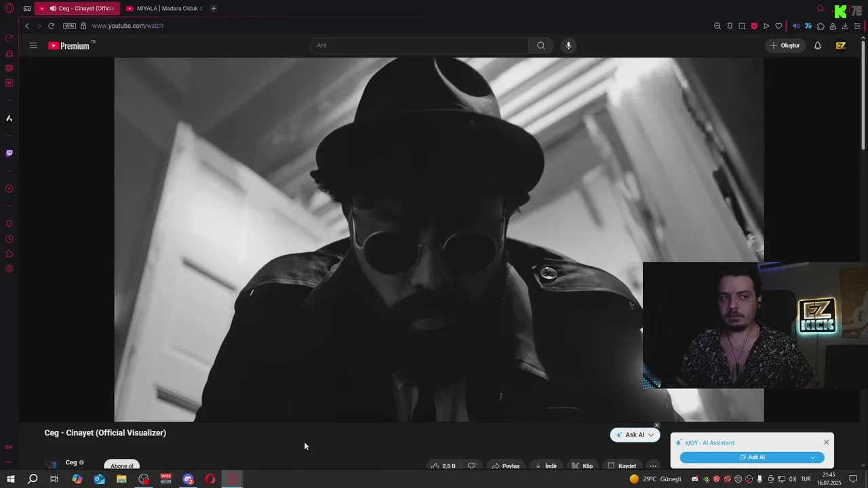Open the extensions cube icon

click(x=821, y=26)
